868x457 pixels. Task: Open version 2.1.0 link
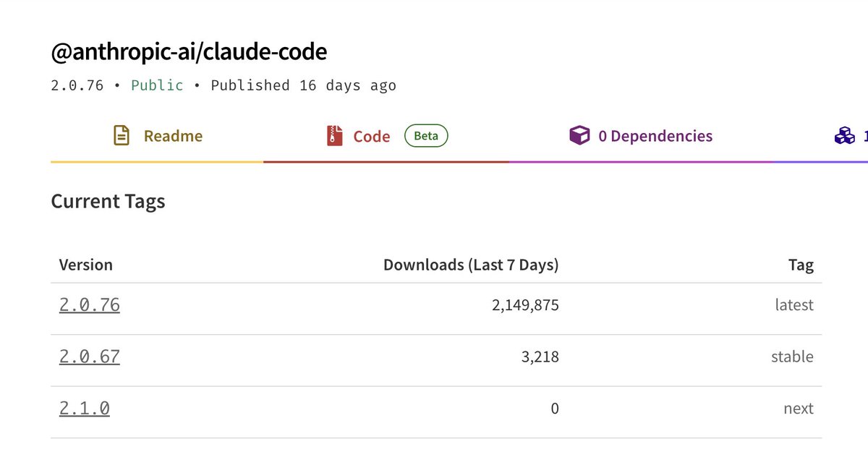point(85,409)
